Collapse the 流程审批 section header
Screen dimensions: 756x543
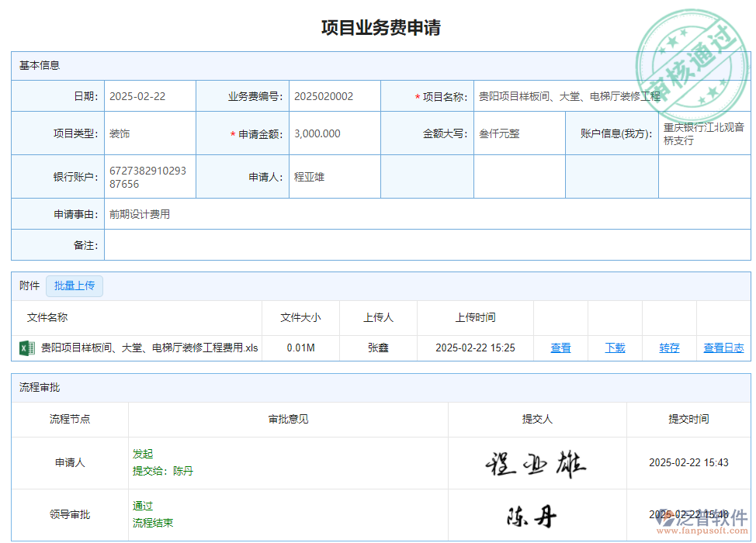pyautogui.click(x=39, y=388)
